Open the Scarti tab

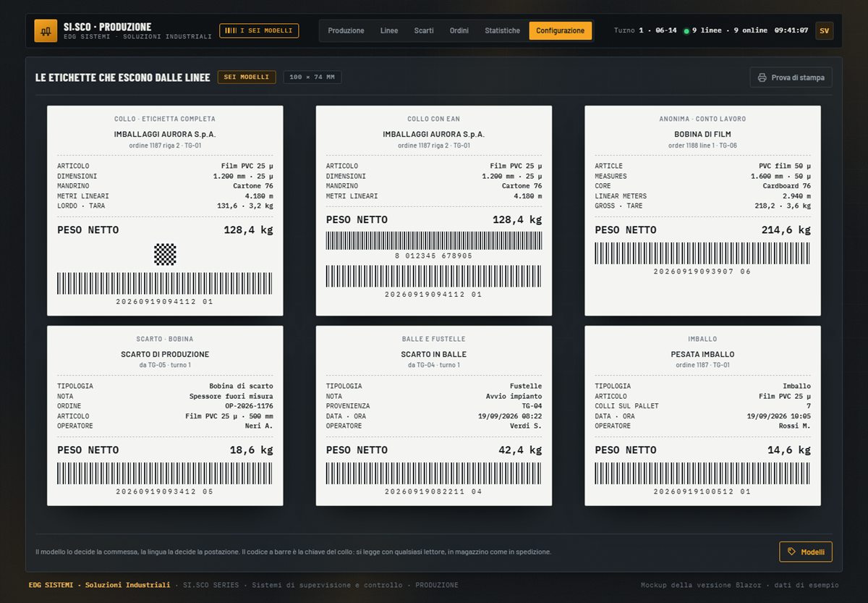point(424,31)
